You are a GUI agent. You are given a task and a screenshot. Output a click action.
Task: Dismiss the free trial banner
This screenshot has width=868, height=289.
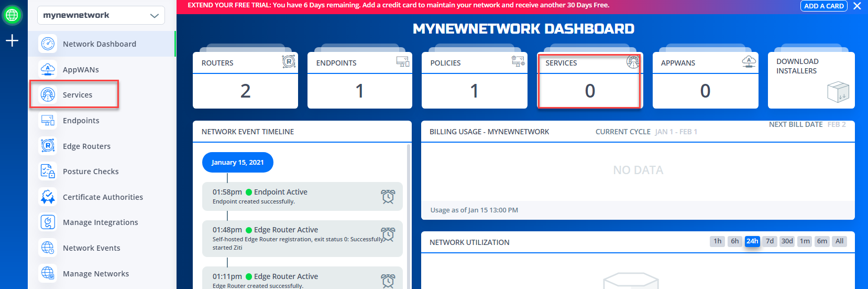(857, 6)
